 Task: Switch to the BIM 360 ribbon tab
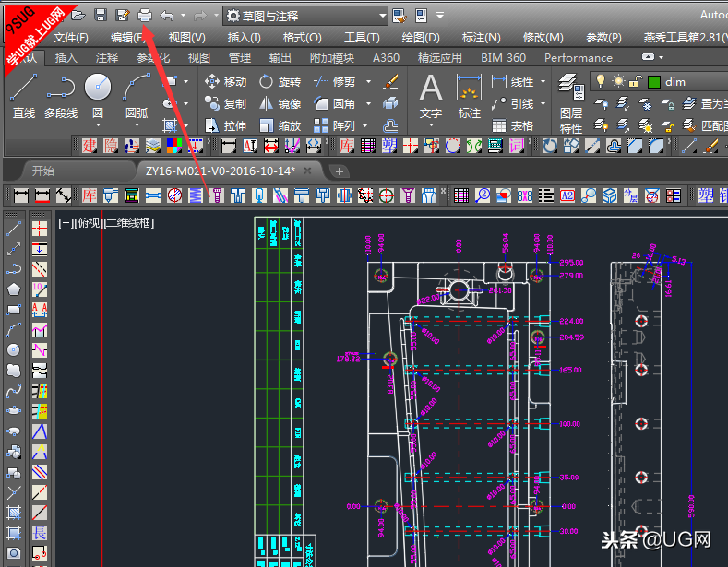pos(503,57)
